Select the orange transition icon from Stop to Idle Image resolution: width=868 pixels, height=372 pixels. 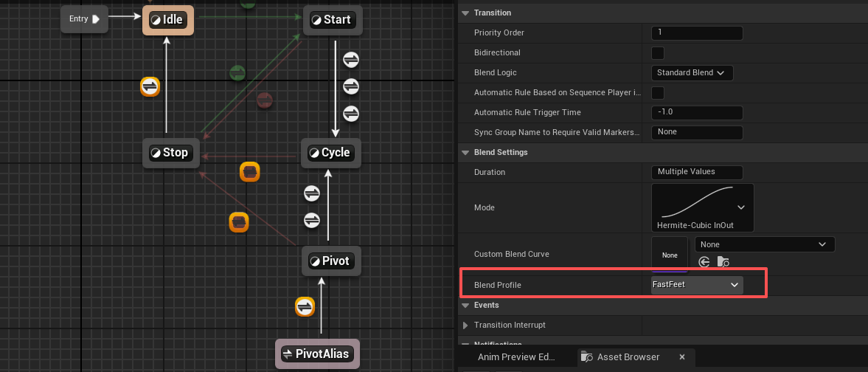point(150,86)
